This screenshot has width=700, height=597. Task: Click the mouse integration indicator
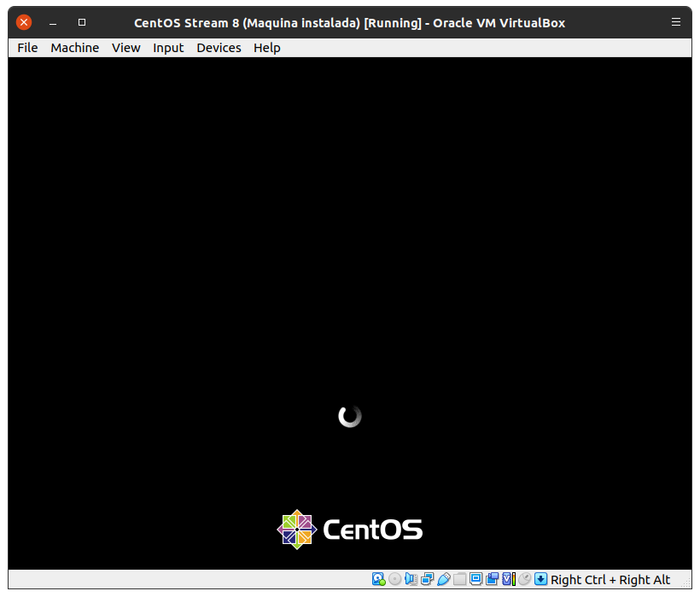[x=525, y=579]
